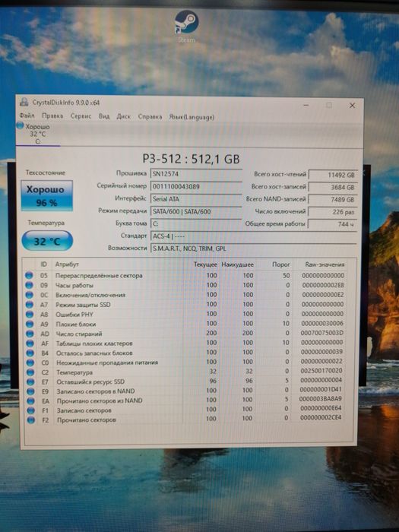Screen dimensions: 399x532
Task: Open the Справка menu
Action: (x=150, y=117)
